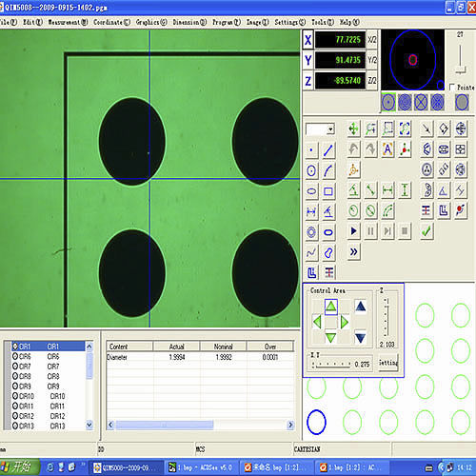The image size is (476, 476).
Task: Click the red-dot coordinate axes icon
Action: 405,149
